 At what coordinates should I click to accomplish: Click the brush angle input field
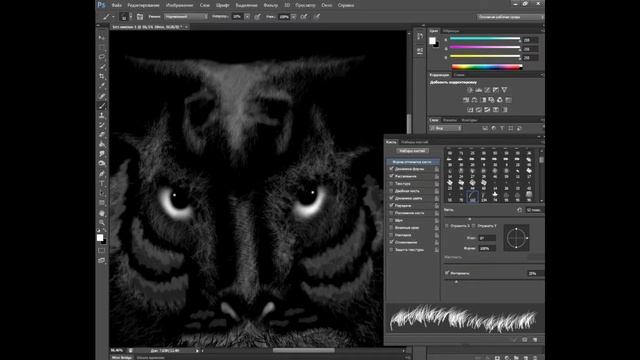pyautogui.click(x=487, y=238)
